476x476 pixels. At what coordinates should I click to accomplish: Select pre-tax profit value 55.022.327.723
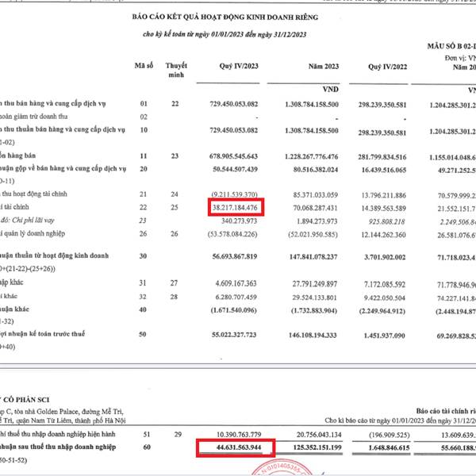point(234,335)
